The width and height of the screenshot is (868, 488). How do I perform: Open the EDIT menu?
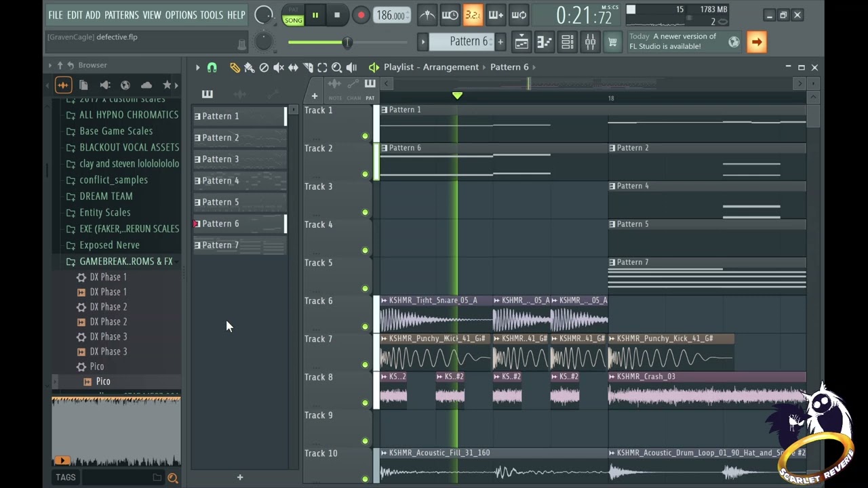(x=75, y=15)
